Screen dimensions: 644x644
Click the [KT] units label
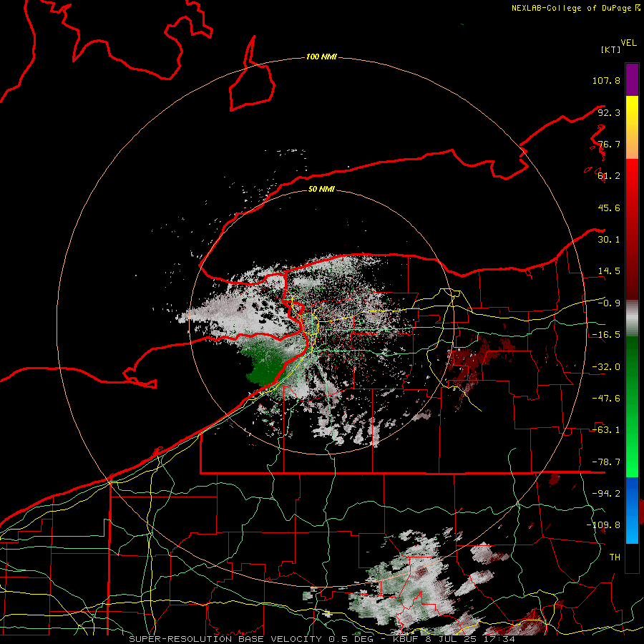[611, 49]
